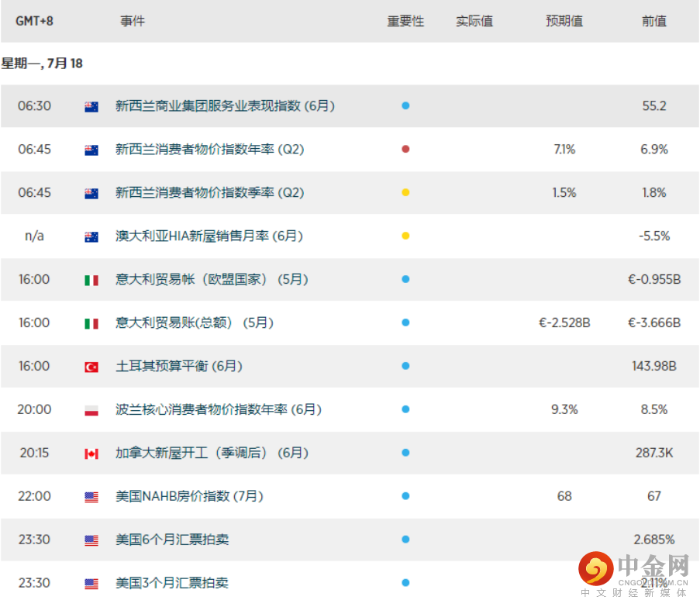Screen dimensions: 700x607
Task: Select the 土耳其预算平衡 (6月) event
Action: pos(178,366)
